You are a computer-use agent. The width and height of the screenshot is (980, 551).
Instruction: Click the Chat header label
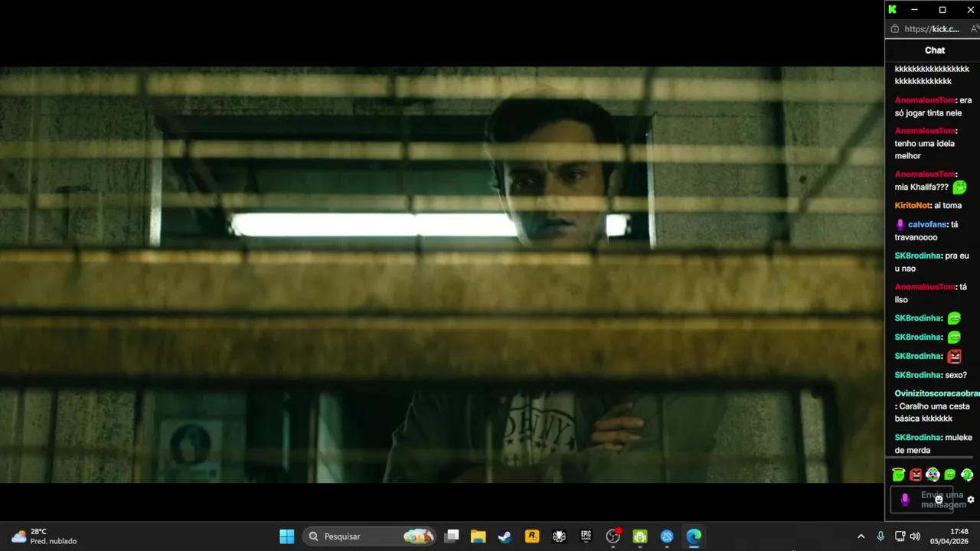coord(935,50)
